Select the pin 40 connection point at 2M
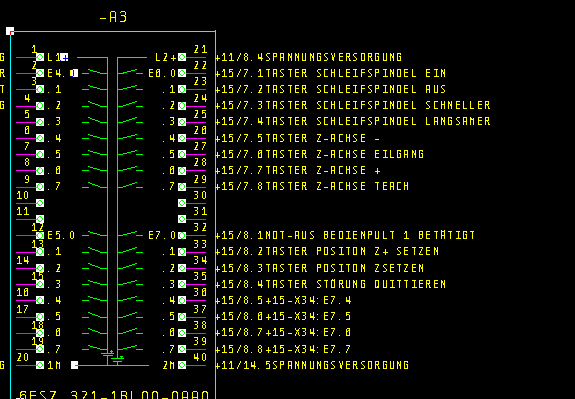Screen dimensions: 575x399 (x=182, y=365)
